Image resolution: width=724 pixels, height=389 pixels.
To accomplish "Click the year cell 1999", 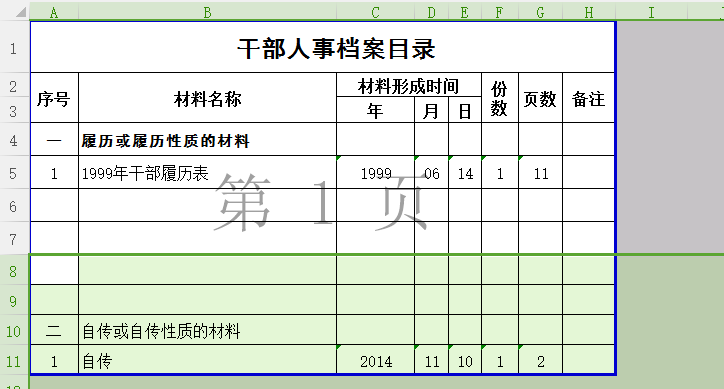I will tap(375, 173).
